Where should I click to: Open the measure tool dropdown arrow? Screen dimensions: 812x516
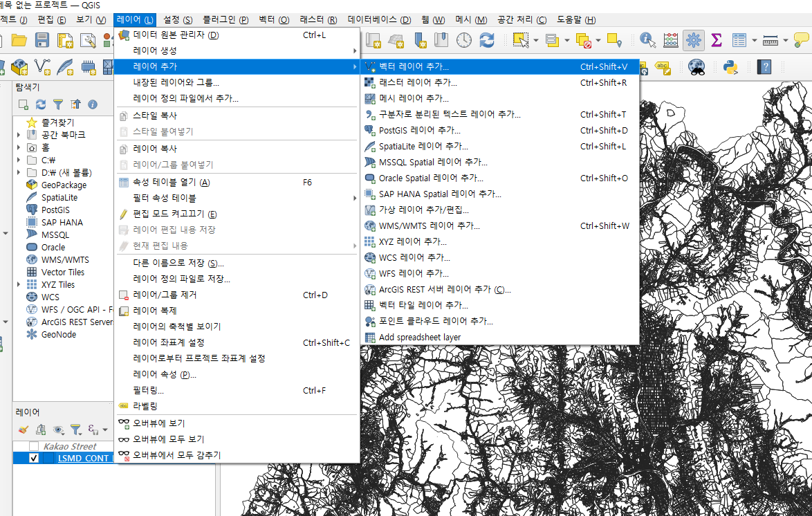pos(785,40)
